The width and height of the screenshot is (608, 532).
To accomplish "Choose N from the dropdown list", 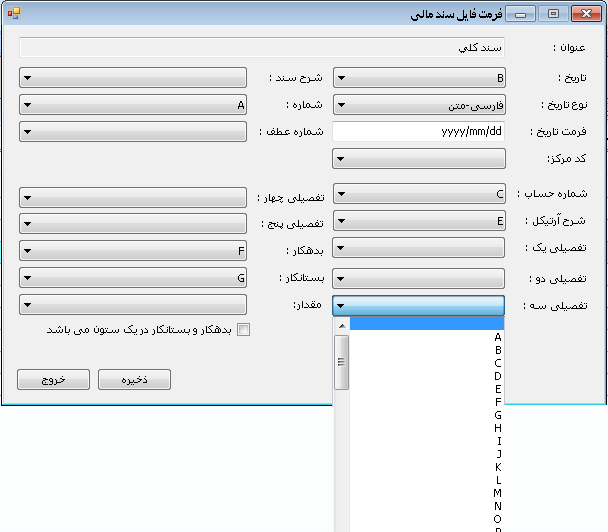I will (427, 506).
